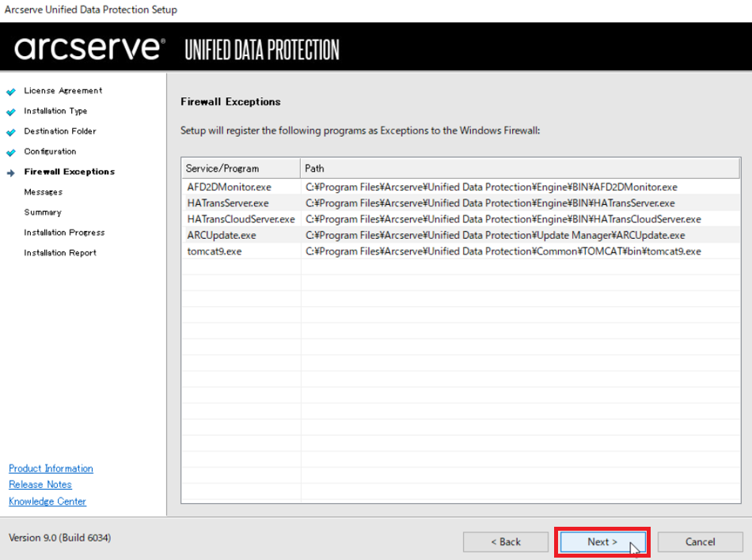Click the Next button
Screen dimensions: 752x560
click(x=602, y=542)
